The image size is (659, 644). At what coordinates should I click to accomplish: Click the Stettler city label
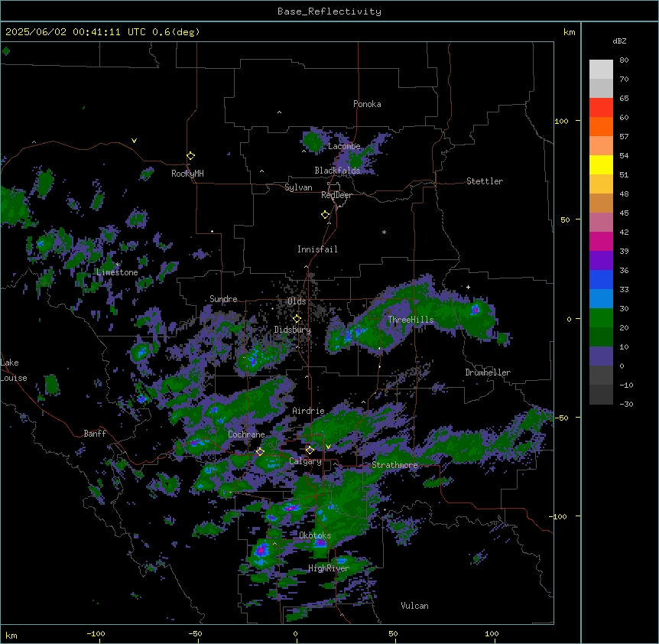tap(485, 181)
